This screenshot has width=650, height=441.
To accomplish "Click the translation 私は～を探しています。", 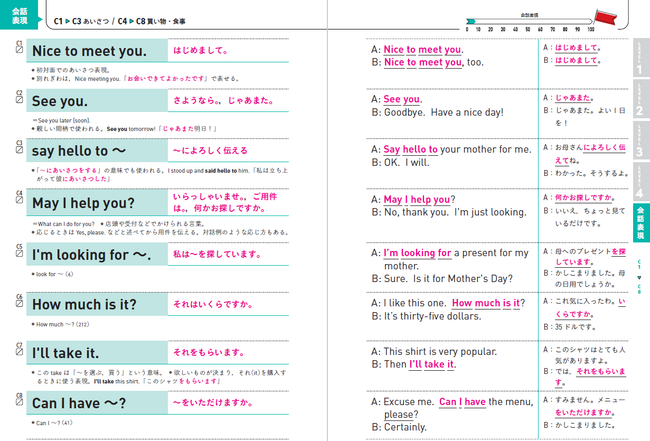I will click(x=217, y=254).
